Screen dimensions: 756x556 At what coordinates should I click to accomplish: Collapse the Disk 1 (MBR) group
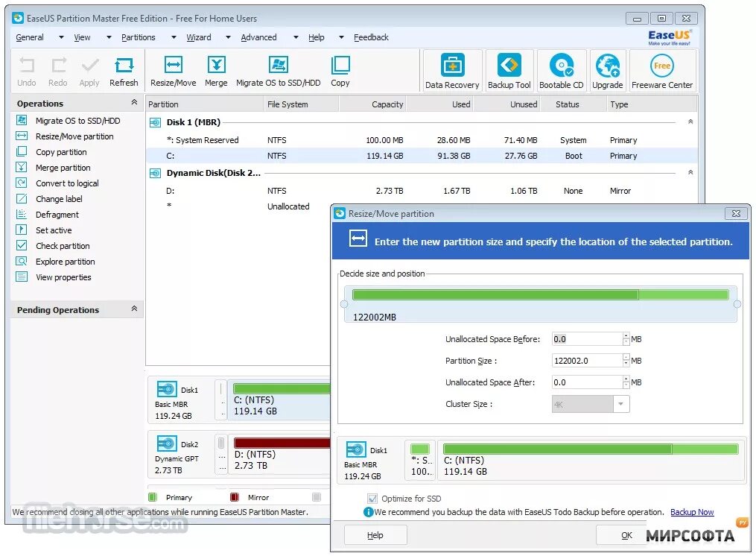coord(690,121)
